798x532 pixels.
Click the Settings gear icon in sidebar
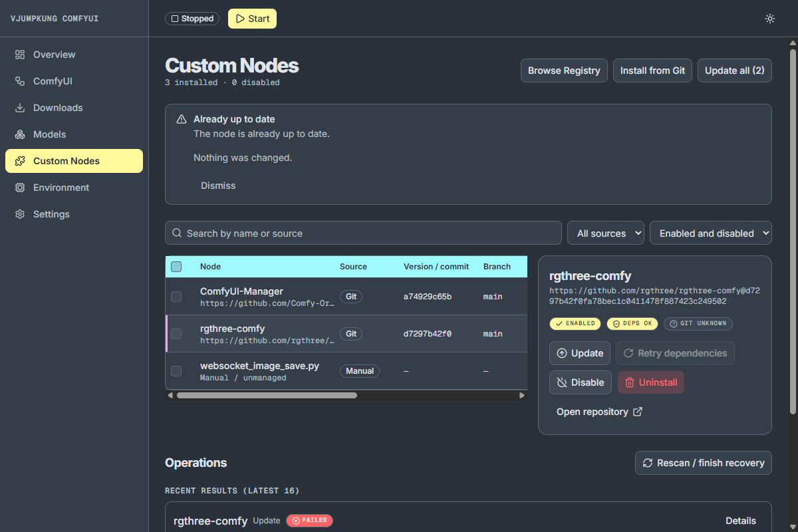20,214
